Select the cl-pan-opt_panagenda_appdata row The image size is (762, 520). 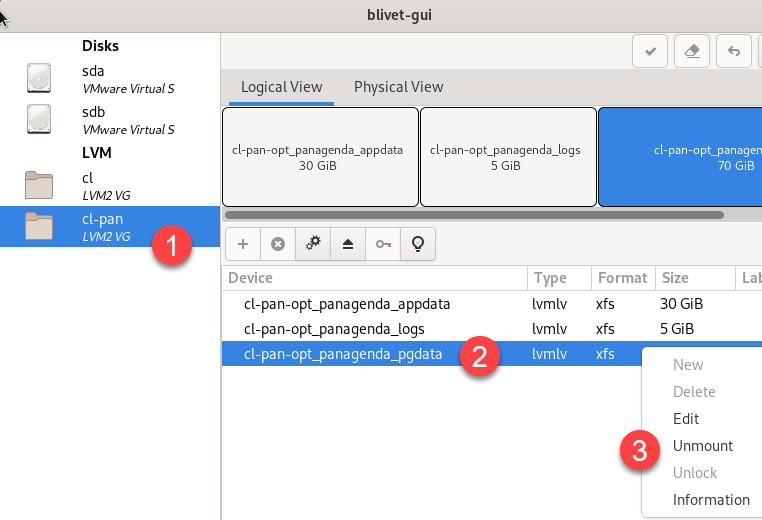(x=492, y=304)
